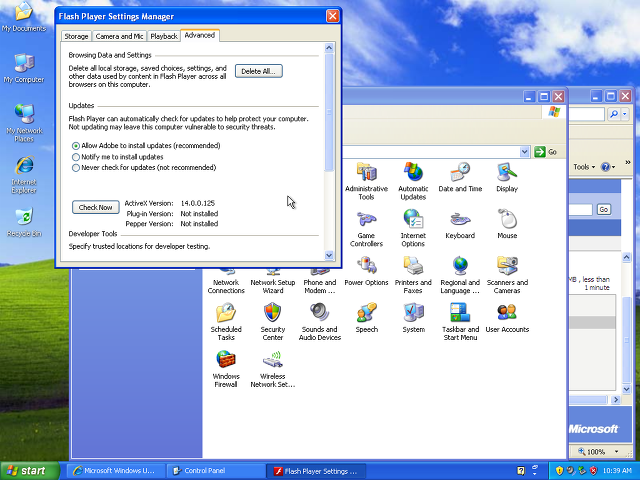Open Taskbar and Start Menu icon

pyautogui.click(x=460, y=322)
